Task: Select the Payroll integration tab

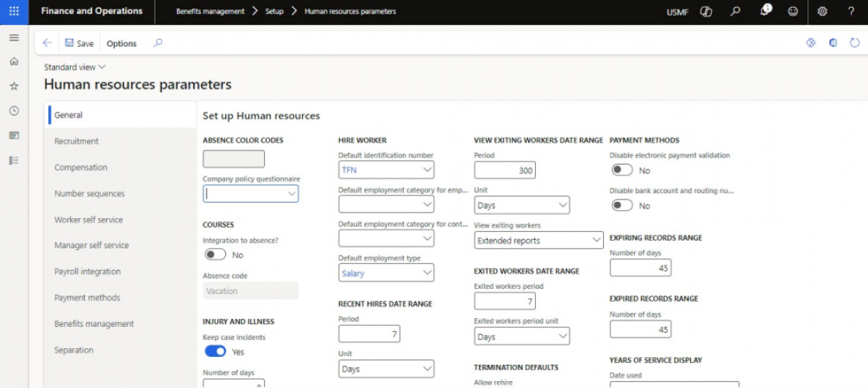Action: click(x=87, y=272)
